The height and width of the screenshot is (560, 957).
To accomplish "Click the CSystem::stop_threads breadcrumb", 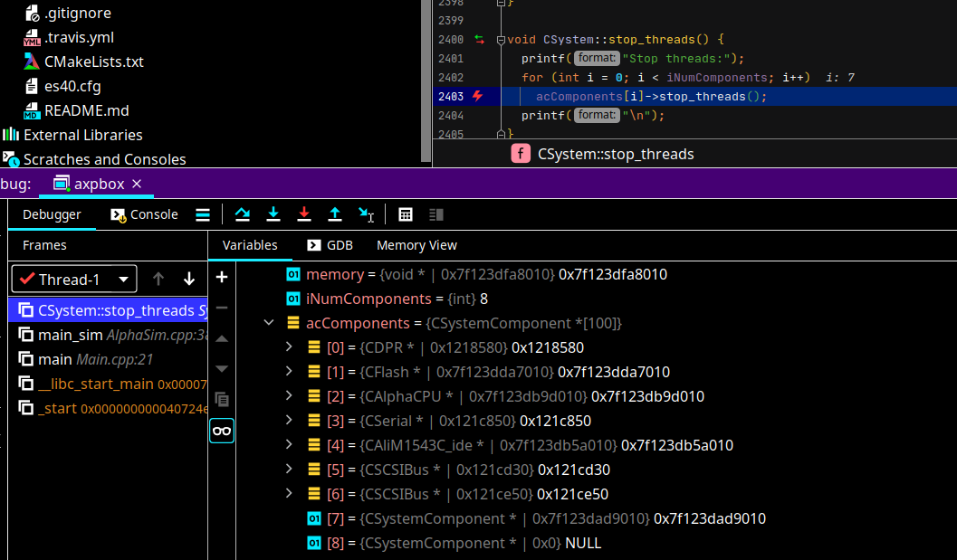I will pos(602,154).
